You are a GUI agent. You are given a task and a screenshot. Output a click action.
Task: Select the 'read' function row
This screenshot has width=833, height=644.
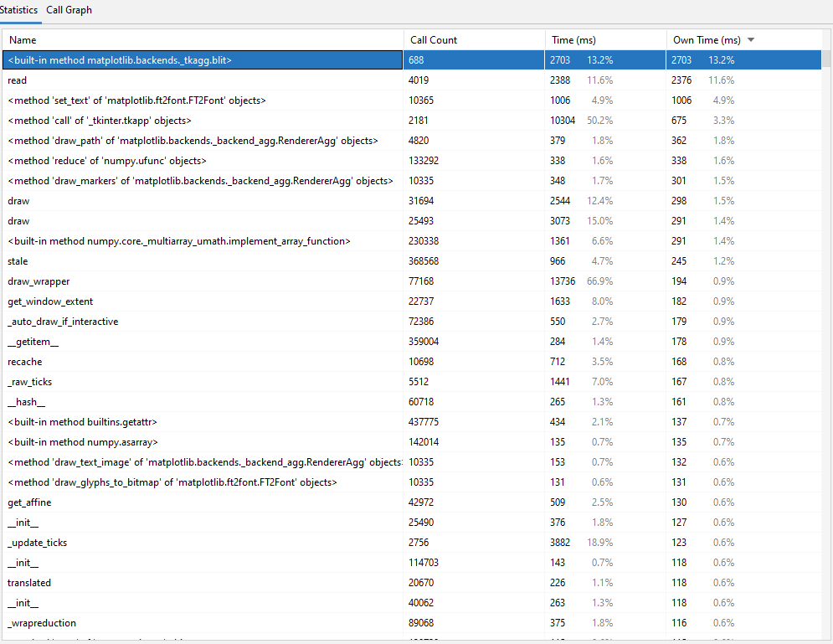tap(412, 80)
